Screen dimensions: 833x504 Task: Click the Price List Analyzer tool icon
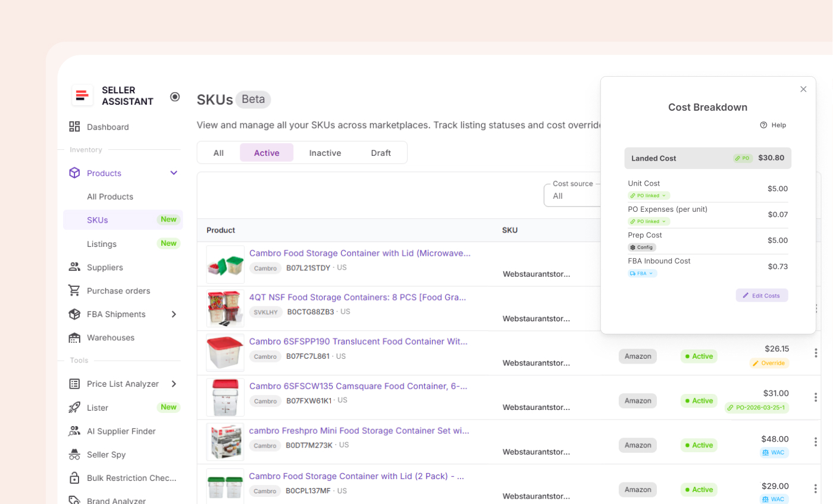74,384
